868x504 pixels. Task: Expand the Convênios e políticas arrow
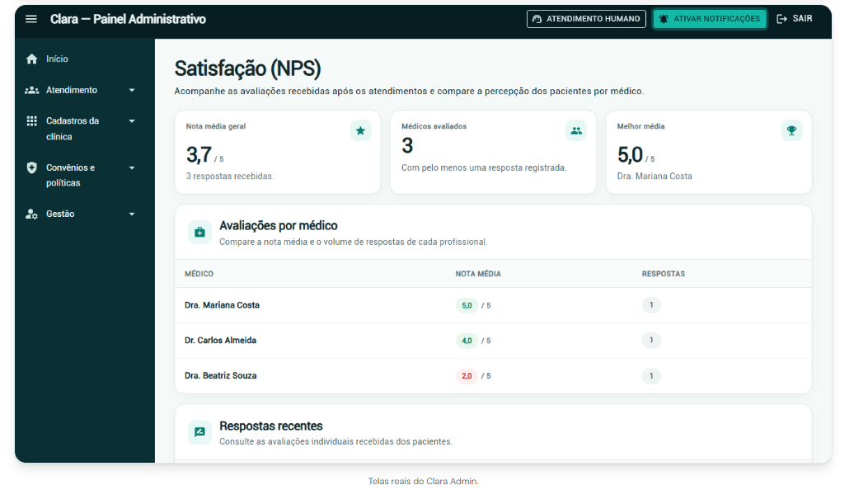[x=132, y=167]
